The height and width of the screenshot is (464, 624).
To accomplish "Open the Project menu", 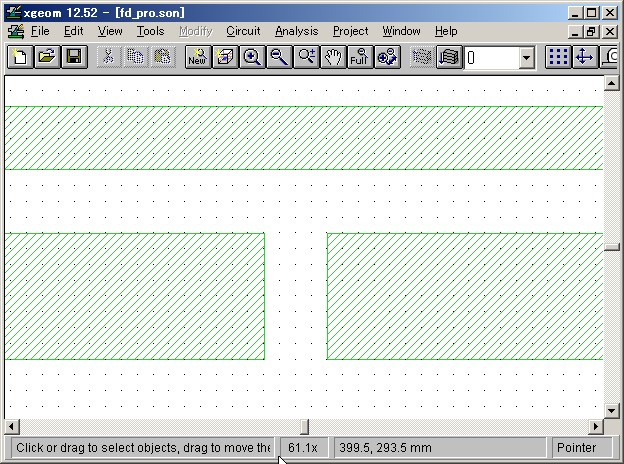I will pos(351,31).
